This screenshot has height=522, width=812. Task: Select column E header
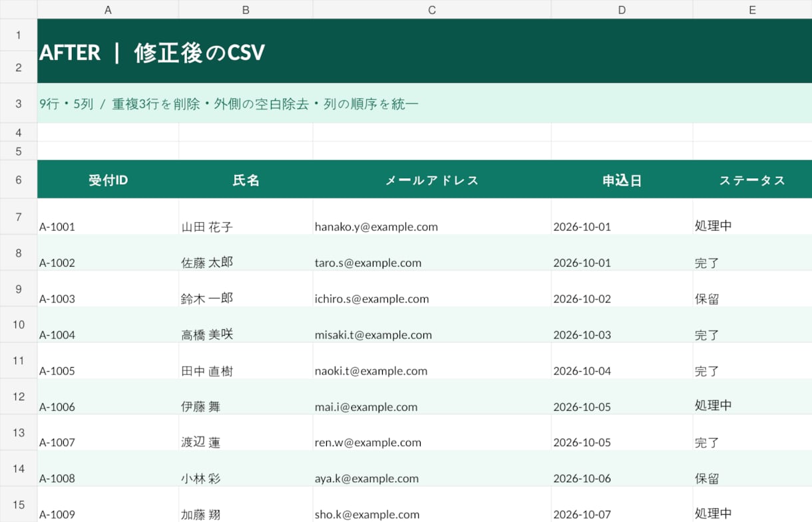752,9
